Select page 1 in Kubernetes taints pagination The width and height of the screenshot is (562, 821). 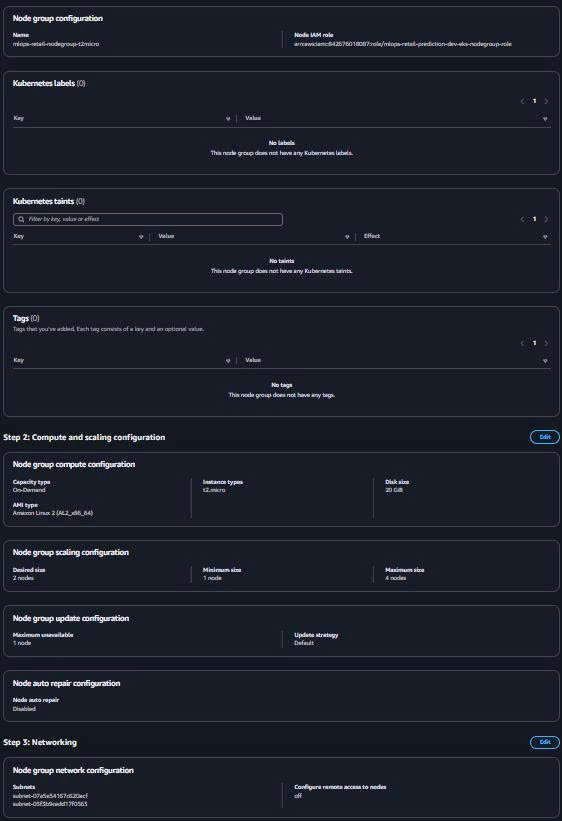(x=534, y=219)
